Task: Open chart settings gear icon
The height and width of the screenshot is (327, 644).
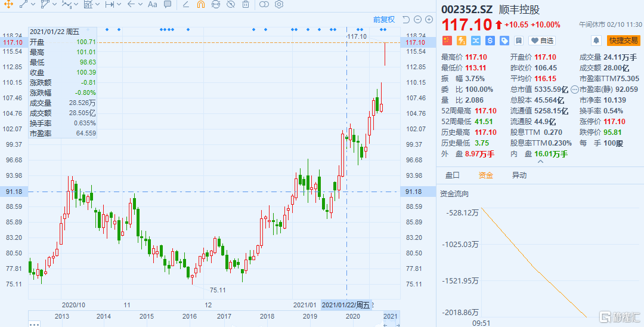Action: tap(279, 5)
